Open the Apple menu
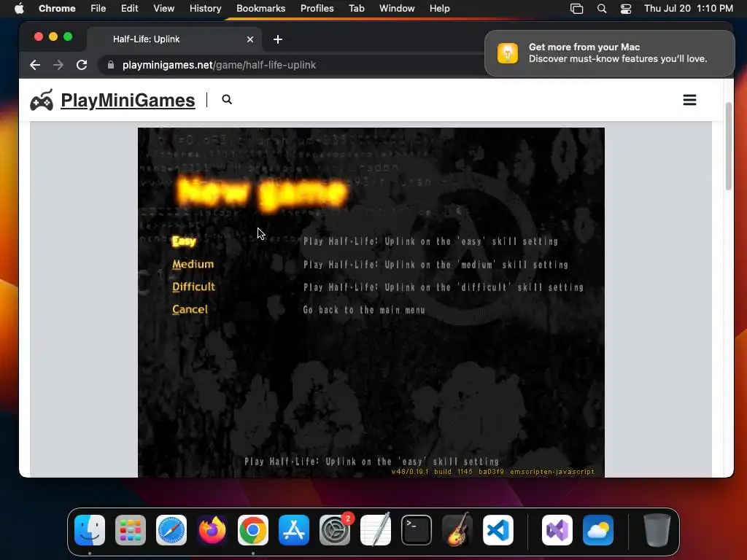 point(19,9)
